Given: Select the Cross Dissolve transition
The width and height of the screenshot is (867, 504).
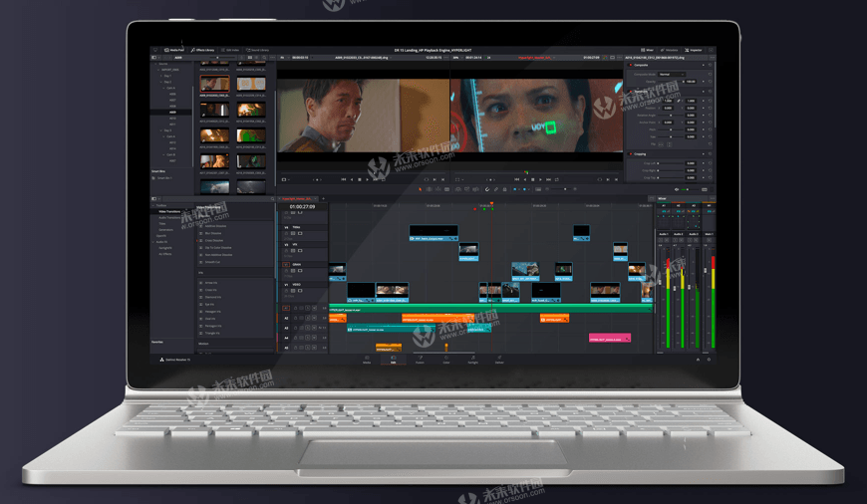Looking at the screenshot, I should pos(213,240).
